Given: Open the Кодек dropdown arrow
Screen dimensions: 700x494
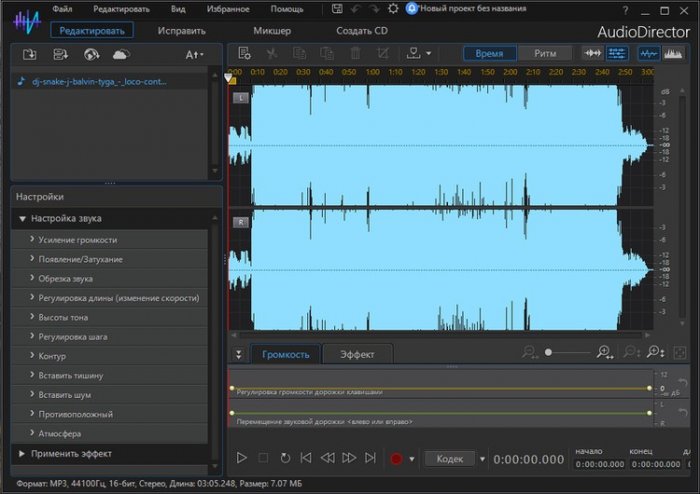Looking at the screenshot, I should (482, 459).
